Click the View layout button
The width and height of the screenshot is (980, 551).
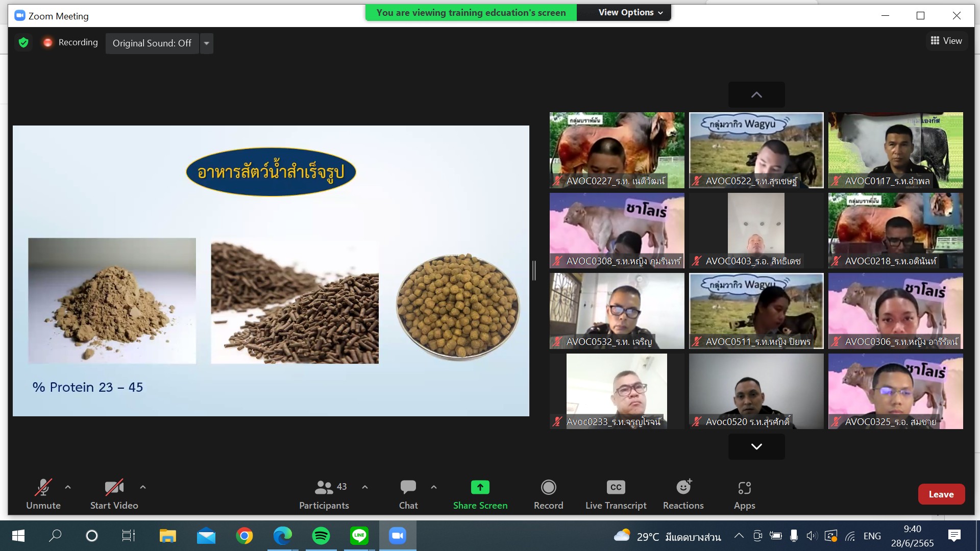pyautogui.click(x=946, y=41)
